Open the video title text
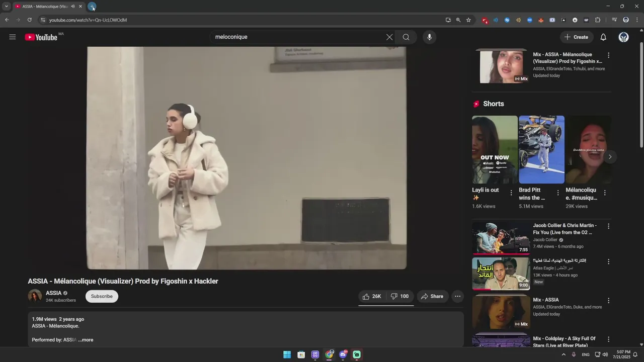This screenshot has height=362, width=644. pyautogui.click(x=123, y=282)
